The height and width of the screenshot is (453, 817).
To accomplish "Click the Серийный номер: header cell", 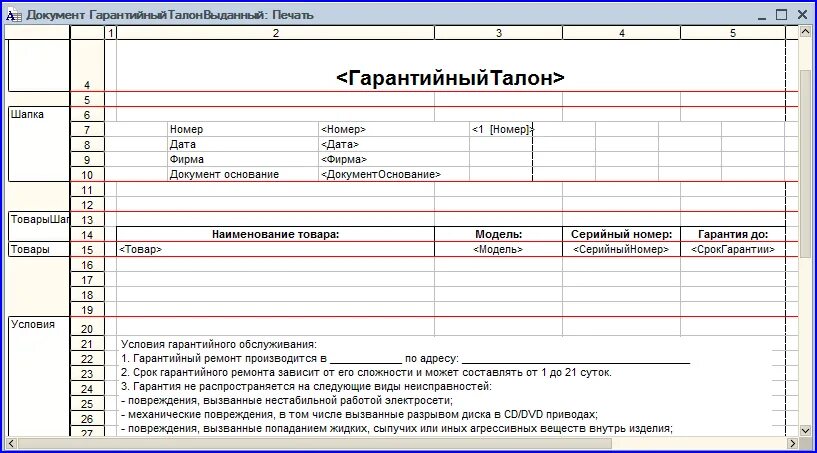I will 621,235.
